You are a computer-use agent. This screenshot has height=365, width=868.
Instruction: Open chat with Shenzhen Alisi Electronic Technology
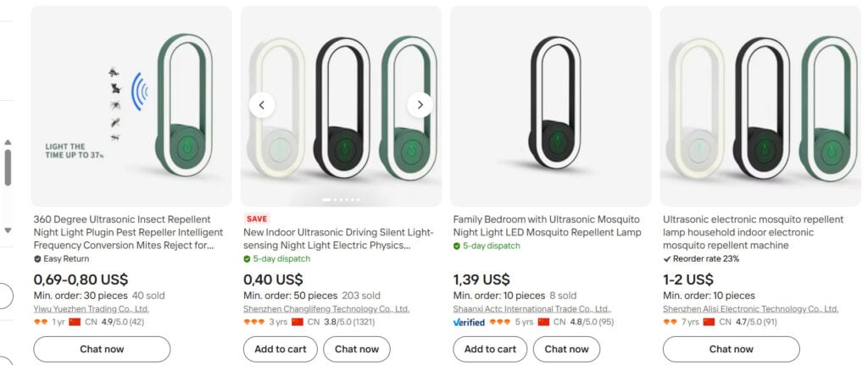click(731, 349)
